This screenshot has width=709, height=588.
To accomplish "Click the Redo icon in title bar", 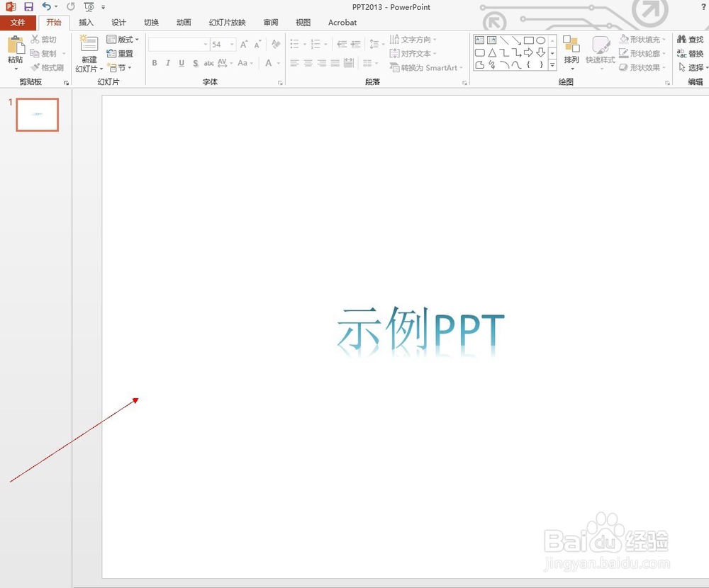I will [x=70, y=6].
